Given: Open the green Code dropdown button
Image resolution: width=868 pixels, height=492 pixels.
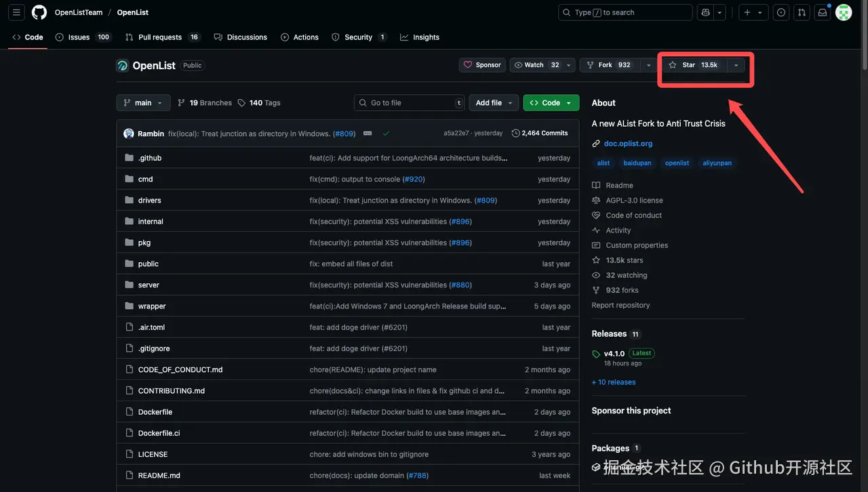Looking at the screenshot, I should [x=551, y=103].
